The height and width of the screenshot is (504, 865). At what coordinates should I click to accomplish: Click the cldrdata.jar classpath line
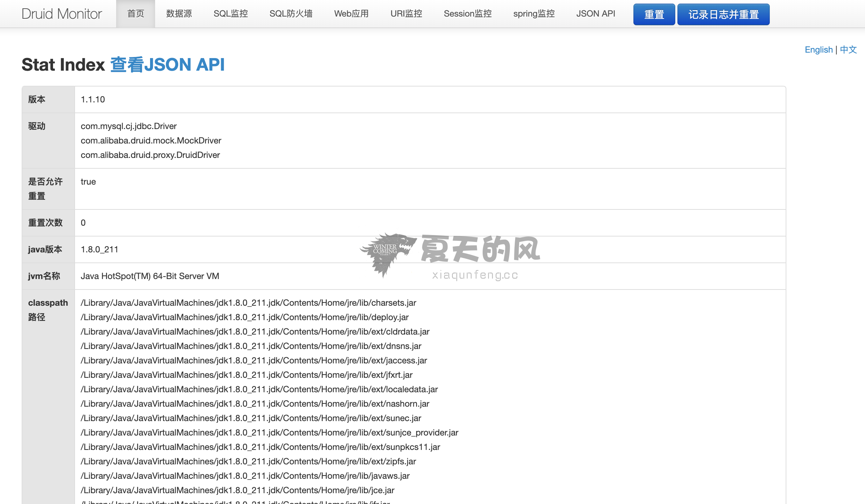(x=255, y=332)
